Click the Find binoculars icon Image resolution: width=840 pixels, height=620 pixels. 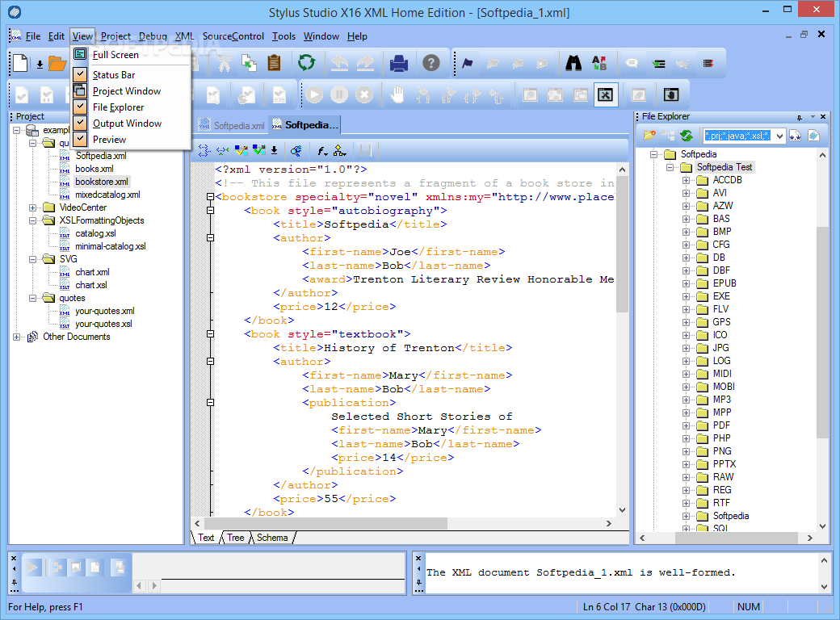573,63
